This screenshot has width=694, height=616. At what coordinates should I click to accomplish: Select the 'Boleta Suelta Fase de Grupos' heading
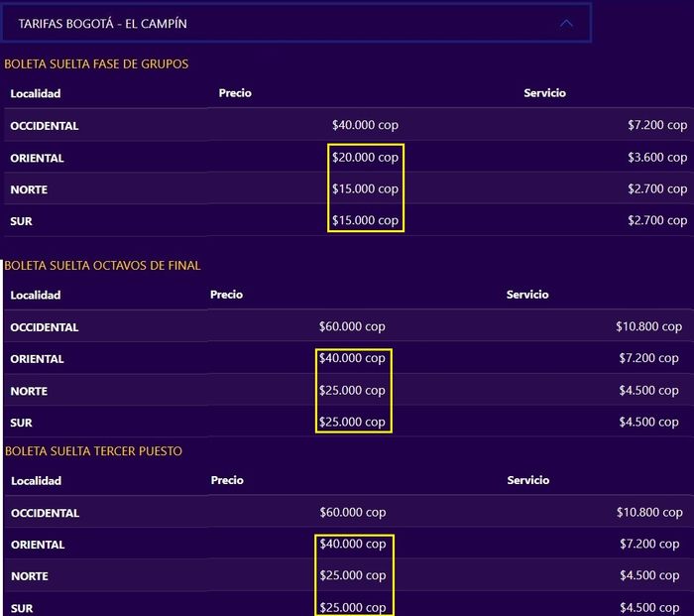coord(96,63)
